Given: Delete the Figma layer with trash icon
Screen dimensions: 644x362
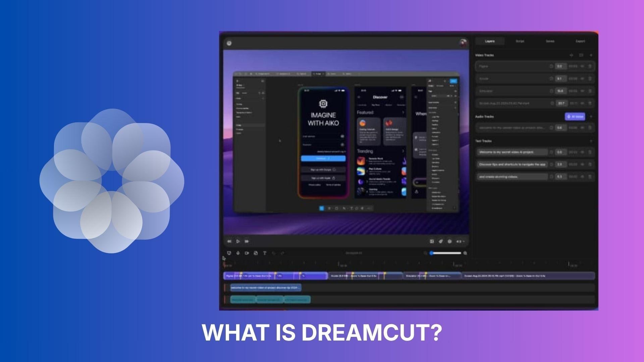Looking at the screenshot, I should (x=590, y=66).
